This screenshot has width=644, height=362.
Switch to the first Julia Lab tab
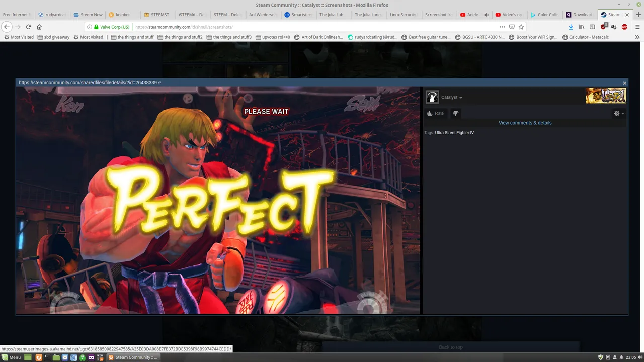(x=333, y=15)
